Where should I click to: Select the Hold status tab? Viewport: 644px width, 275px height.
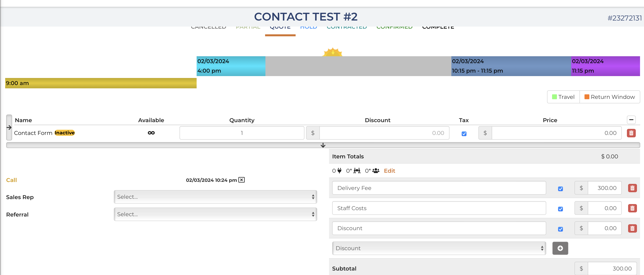[309, 28]
